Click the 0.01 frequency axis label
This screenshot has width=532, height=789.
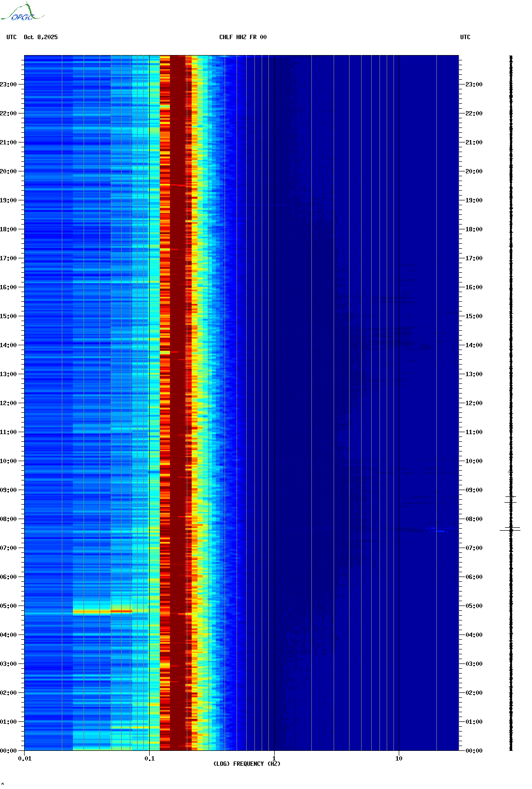pyautogui.click(x=25, y=759)
